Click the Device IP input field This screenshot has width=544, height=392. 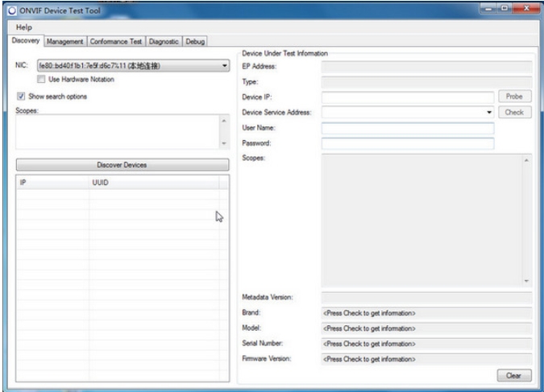[x=408, y=97]
